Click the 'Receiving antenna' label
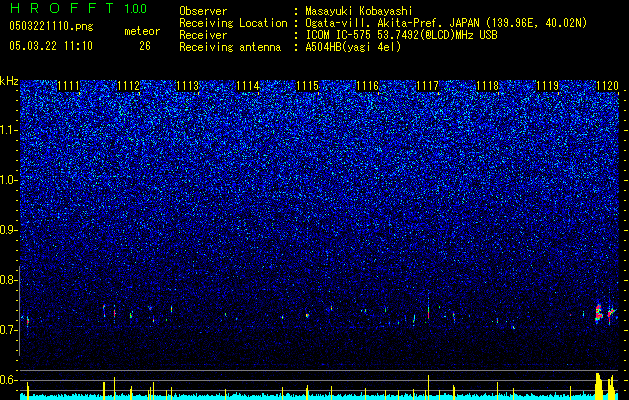Viewport: 629px width, 400px height. [x=230, y=47]
